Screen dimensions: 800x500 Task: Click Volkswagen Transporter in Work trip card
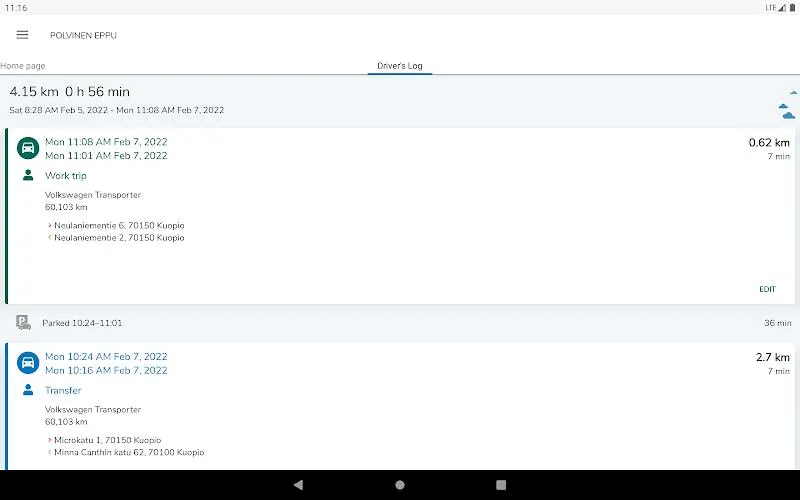click(93, 195)
